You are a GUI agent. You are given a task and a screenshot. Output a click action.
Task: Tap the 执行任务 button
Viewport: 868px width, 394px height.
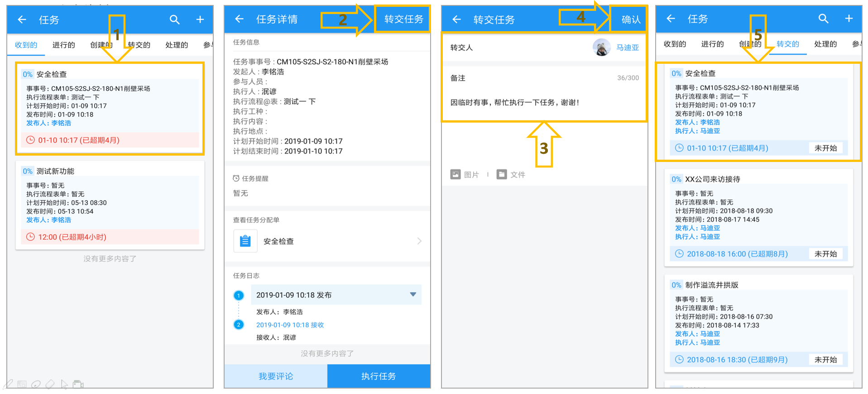click(x=379, y=376)
